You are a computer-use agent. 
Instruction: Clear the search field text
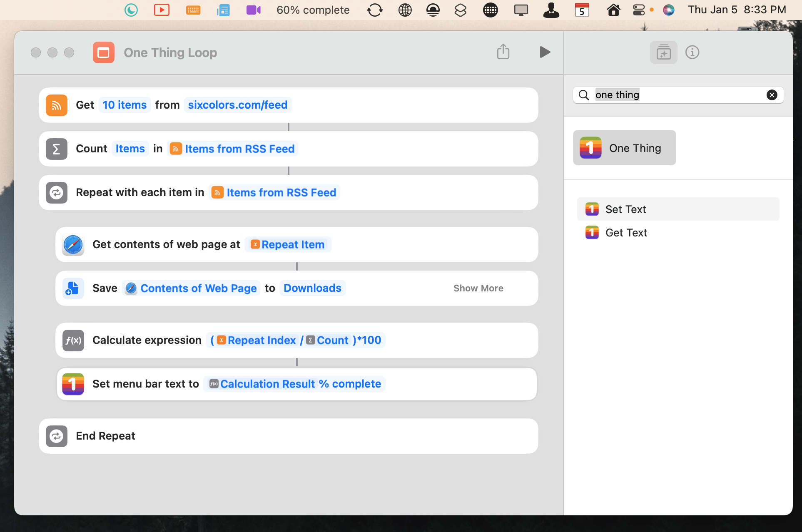772,95
